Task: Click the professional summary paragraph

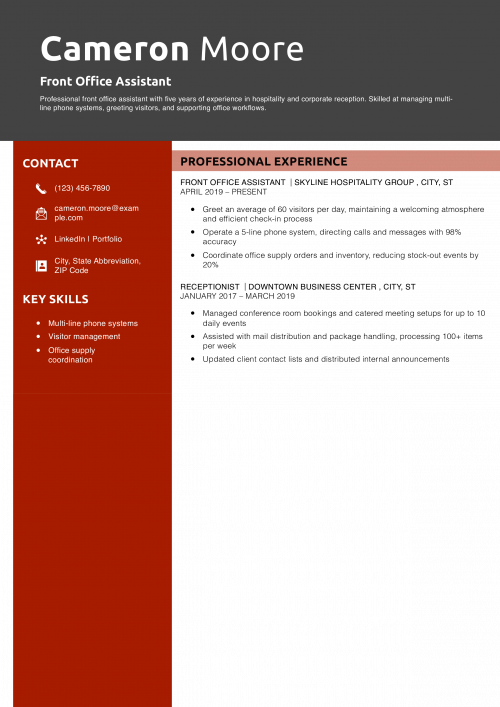Action: point(246,103)
